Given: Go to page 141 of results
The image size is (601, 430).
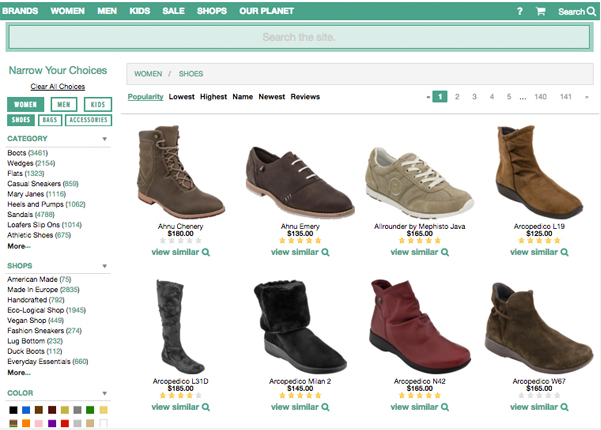Looking at the screenshot, I should pyautogui.click(x=566, y=97).
